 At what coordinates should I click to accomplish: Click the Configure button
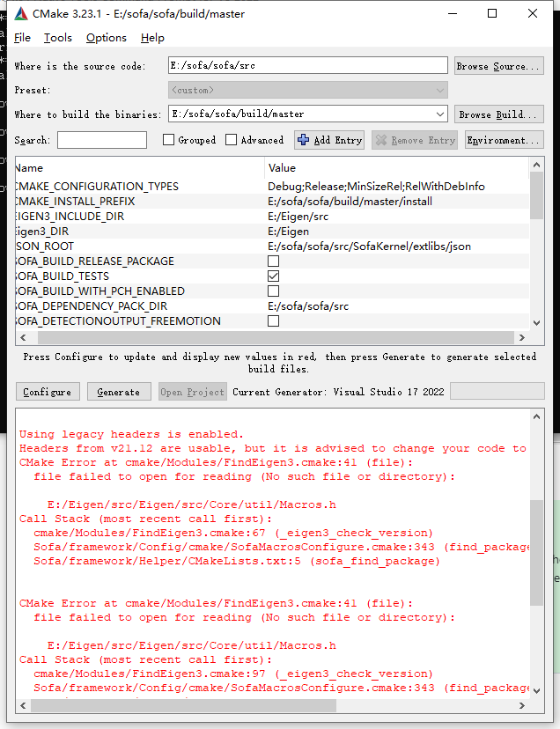pos(48,392)
